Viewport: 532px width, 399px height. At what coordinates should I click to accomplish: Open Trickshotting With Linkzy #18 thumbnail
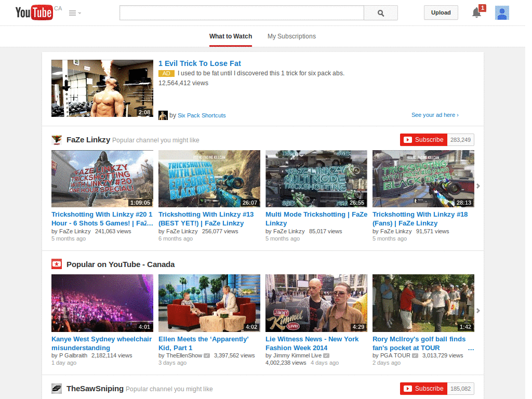tap(423, 179)
